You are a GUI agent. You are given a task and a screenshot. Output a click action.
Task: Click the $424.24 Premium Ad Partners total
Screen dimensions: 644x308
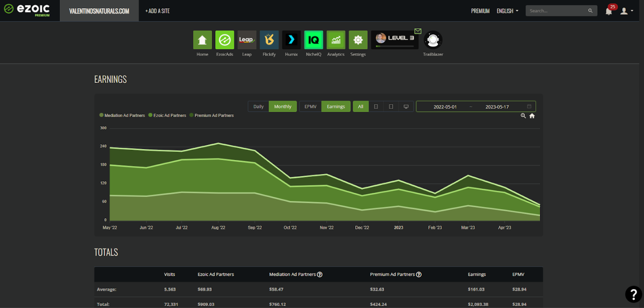point(379,304)
